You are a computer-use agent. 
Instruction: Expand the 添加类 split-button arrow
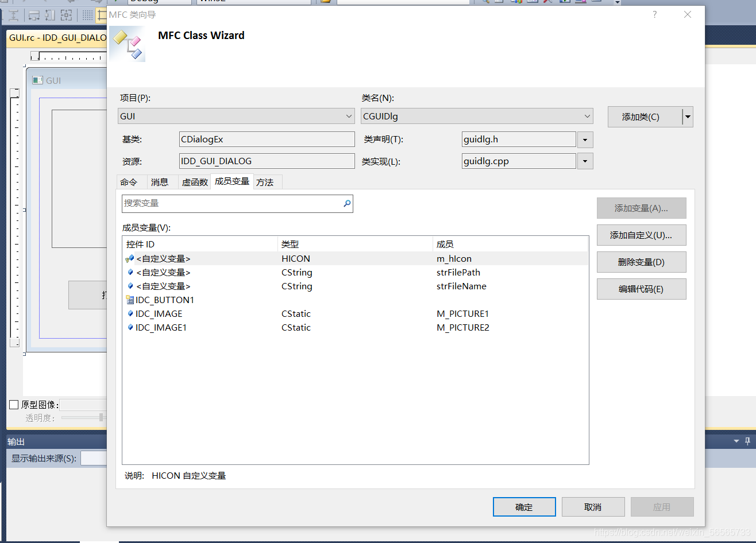pyautogui.click(x=688, y=117)
